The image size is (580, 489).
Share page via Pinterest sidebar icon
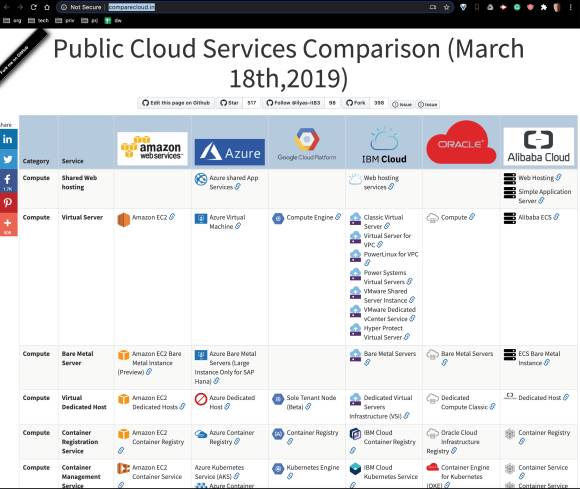pos(8,202)
